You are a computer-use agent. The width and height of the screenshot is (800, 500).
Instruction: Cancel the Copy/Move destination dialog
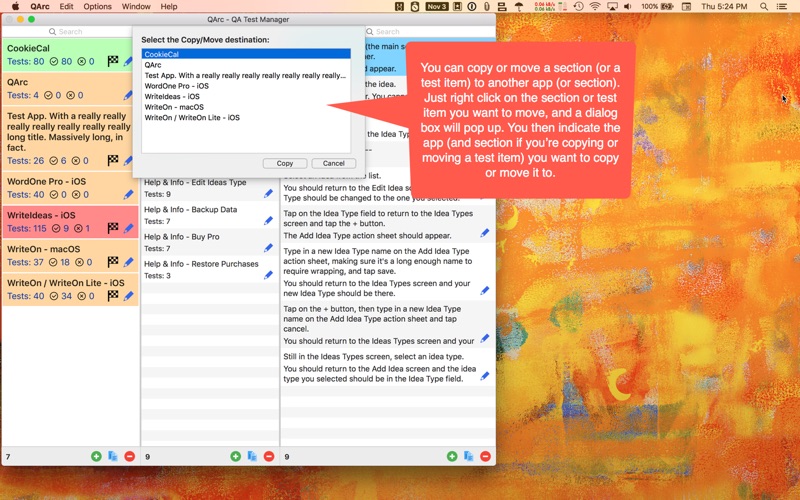click(x=334, y=163)
